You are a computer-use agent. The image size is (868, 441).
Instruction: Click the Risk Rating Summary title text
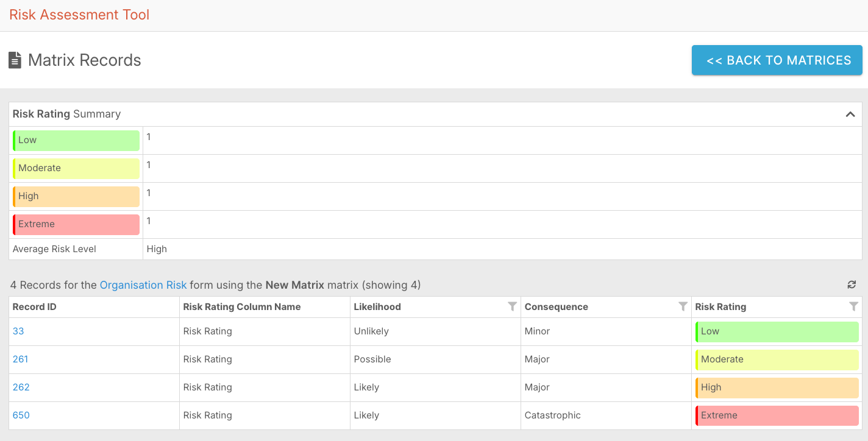tap(67, 114)
